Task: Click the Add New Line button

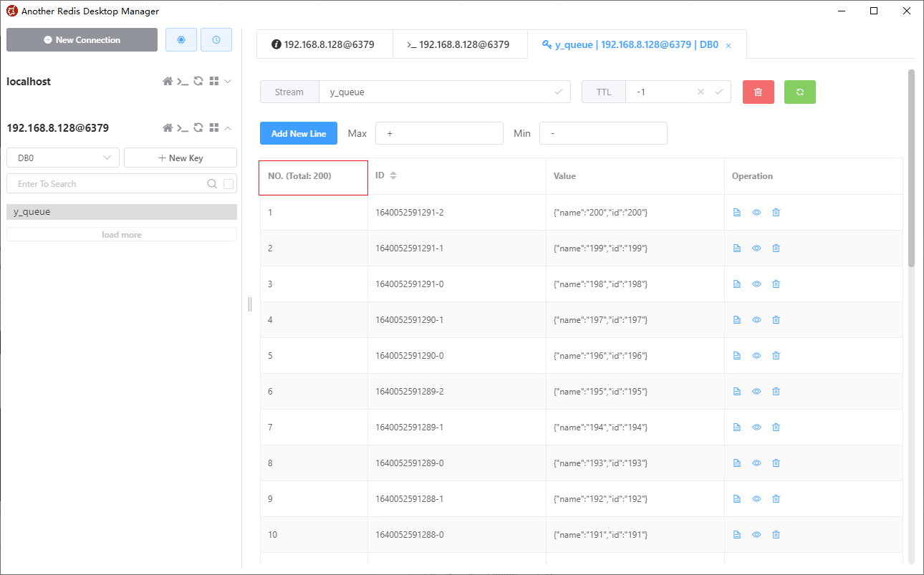Action: [299, 133]
